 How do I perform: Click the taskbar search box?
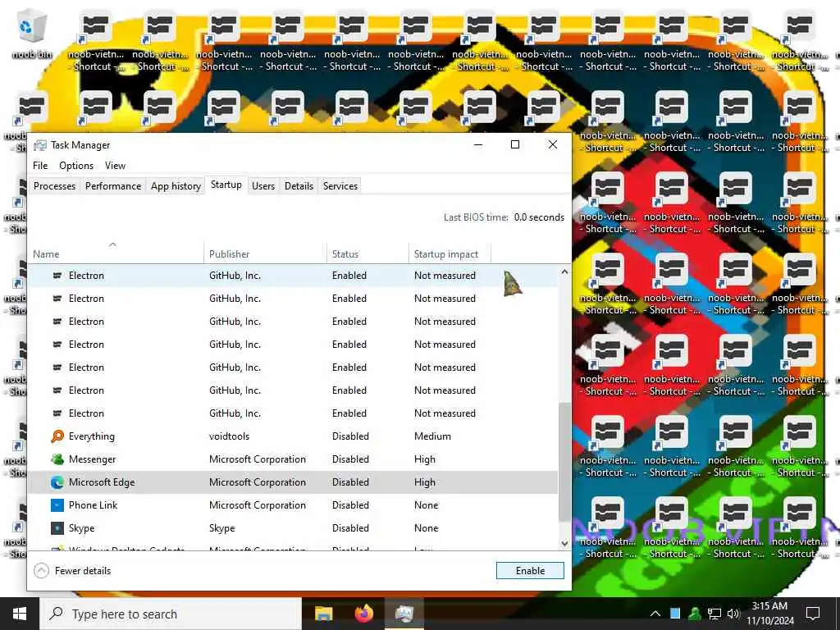(171, 614)
